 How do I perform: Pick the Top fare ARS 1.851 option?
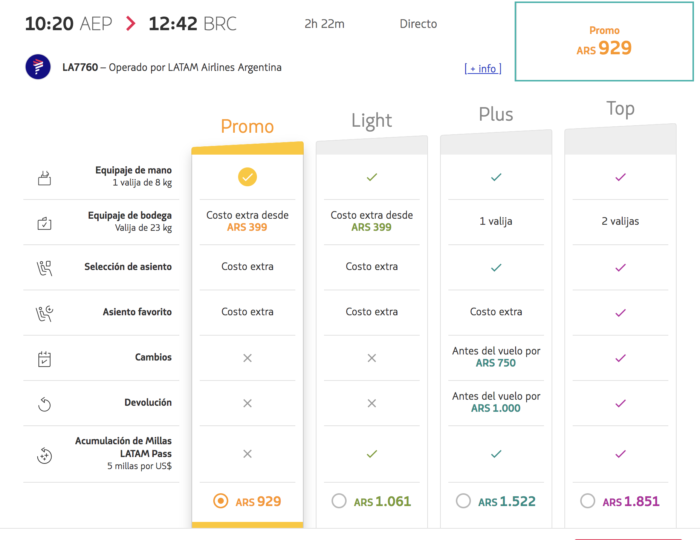coord(587,501)
